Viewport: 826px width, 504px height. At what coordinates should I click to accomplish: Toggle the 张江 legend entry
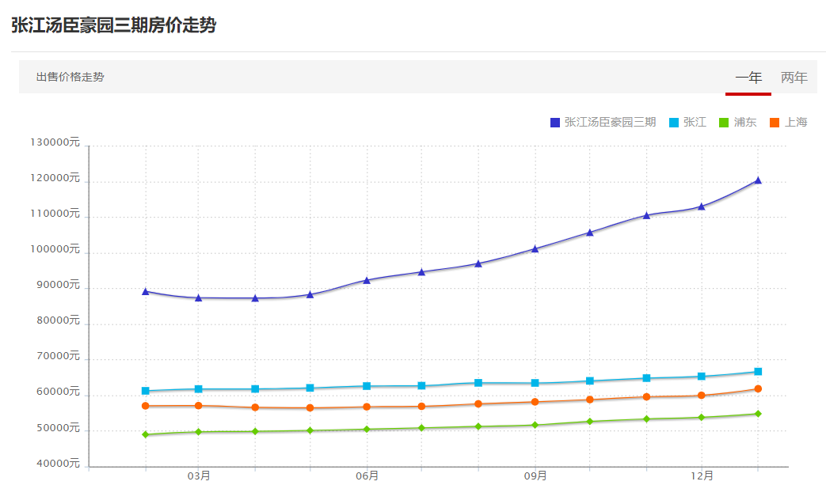(687, 122)
